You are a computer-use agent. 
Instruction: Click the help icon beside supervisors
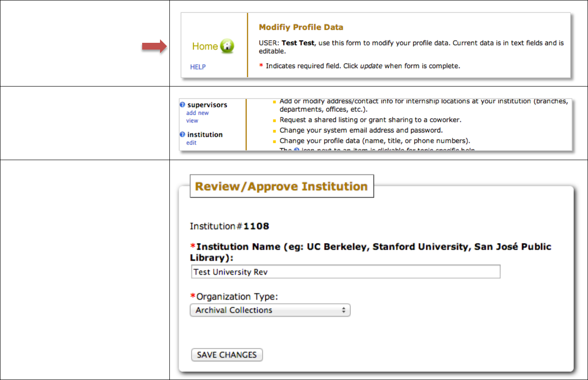pyautogui.click(x=182, y=105)
